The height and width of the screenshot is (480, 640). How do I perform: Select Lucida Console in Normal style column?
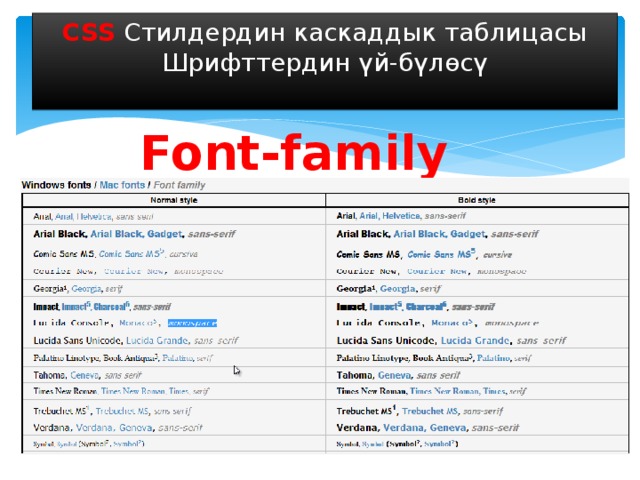tap(71, 323)
